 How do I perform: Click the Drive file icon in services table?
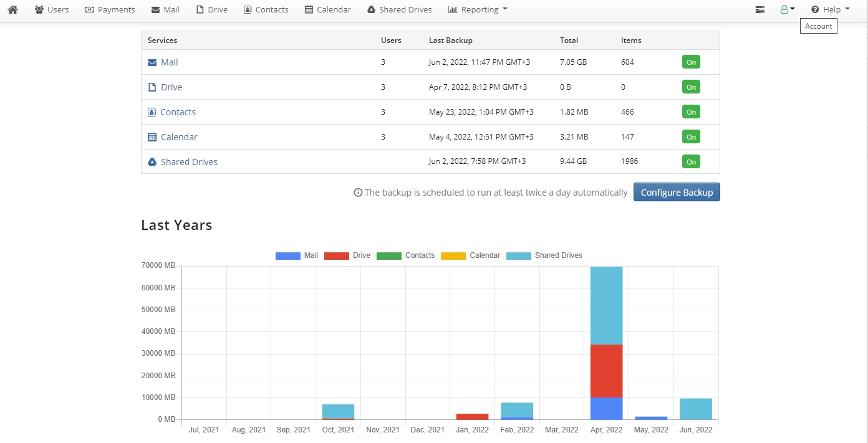click(x=152, y=87)
